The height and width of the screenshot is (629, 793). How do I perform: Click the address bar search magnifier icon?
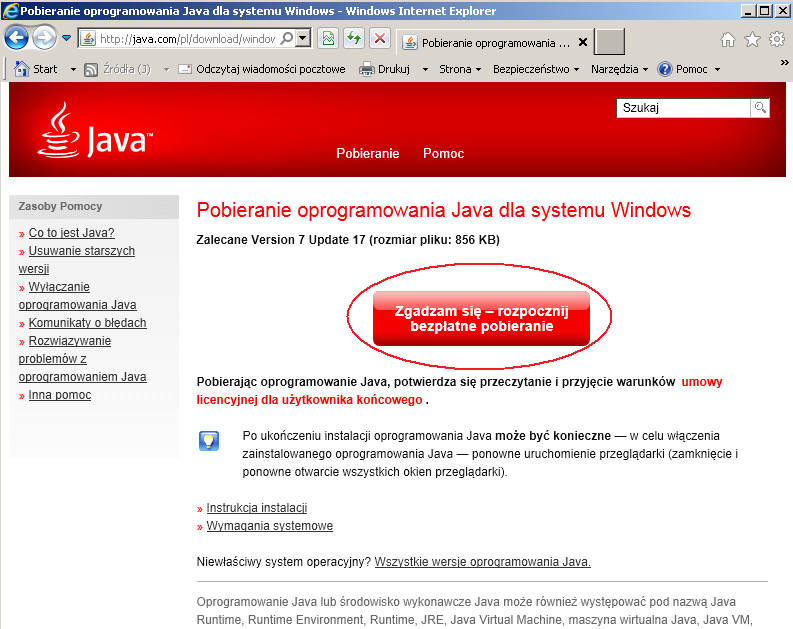tap(286, 38)
